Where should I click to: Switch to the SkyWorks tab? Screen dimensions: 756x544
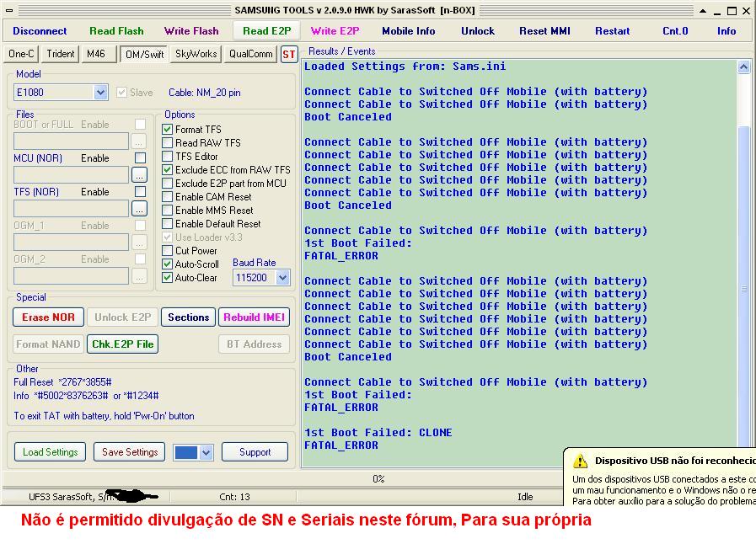point(196,54)
